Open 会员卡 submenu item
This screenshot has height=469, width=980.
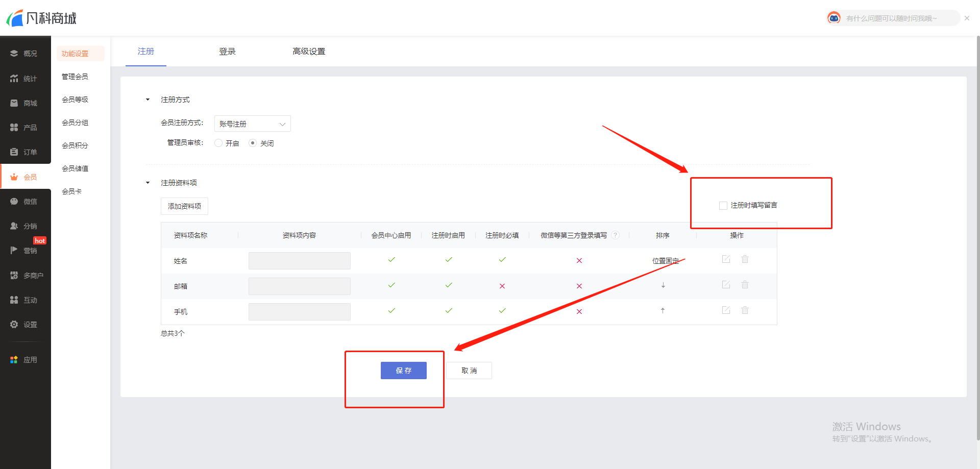(x=72, y=191)
